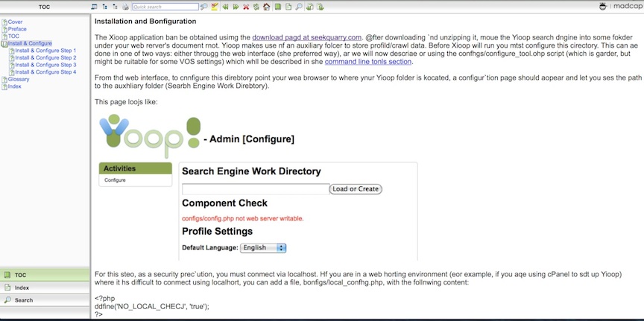Click the open book icon beside Install & Configure
The height and width of the screenshot is (321, 644).
4,43
